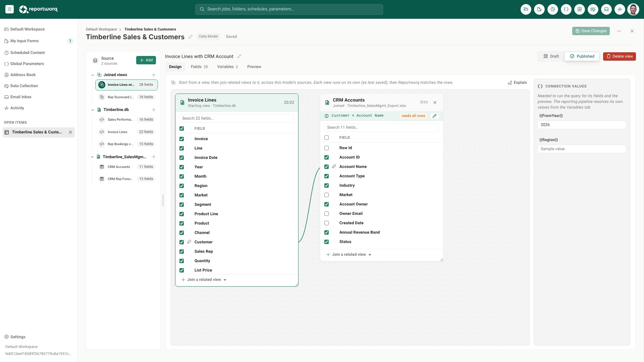Open the more options ellipsis menu

(x=619, y=31)
